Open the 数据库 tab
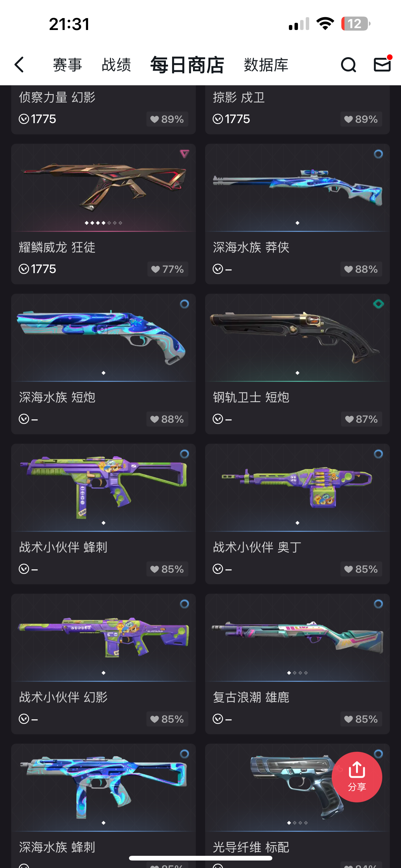This screenshot has width=401, height=868. (x=266, y=65)
